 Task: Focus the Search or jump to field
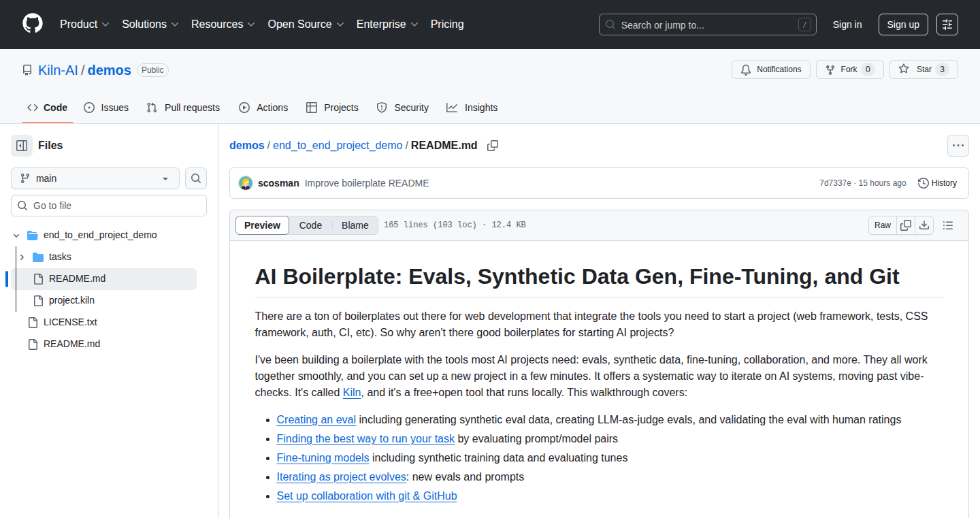(x=708, y=25)
